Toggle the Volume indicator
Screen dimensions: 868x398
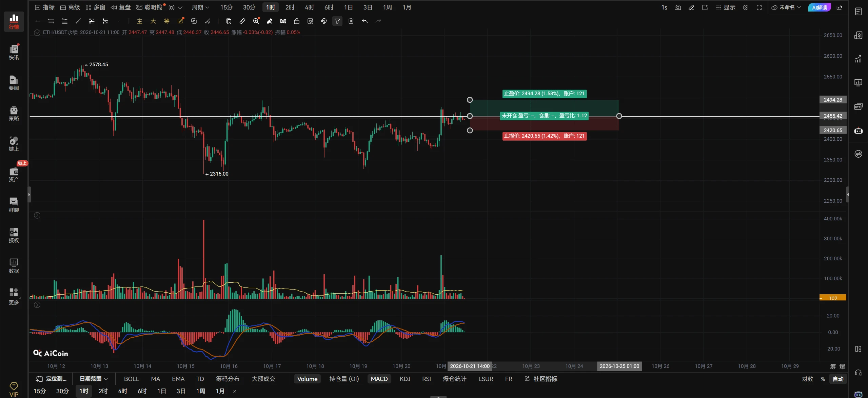[307, 379]
